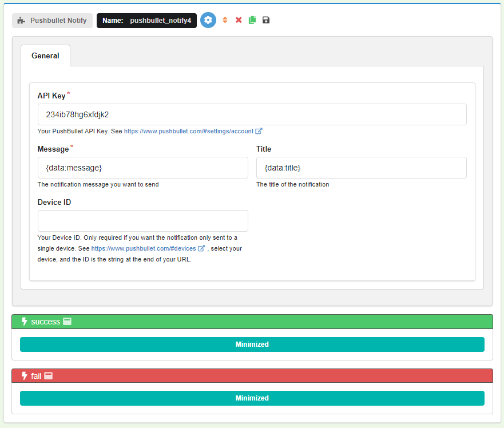Click the empty Device ID field
Screen dimensions: 504x428
pos(142,221)
